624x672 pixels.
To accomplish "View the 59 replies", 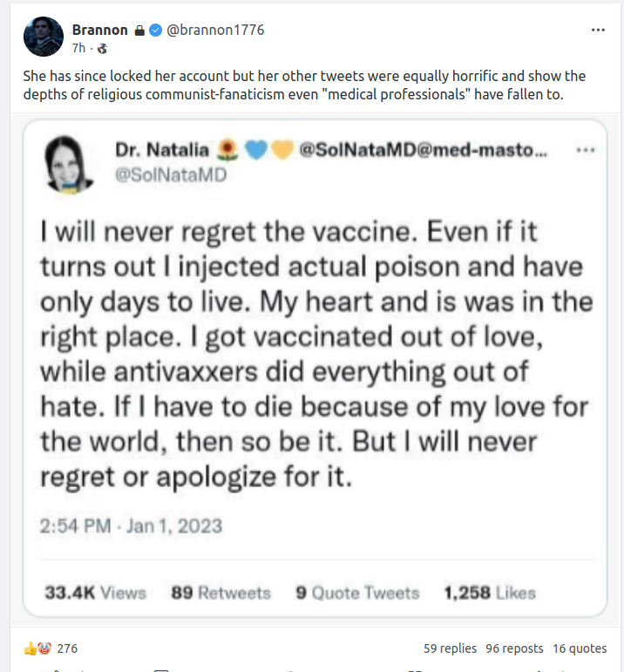I will coord(450,648).
